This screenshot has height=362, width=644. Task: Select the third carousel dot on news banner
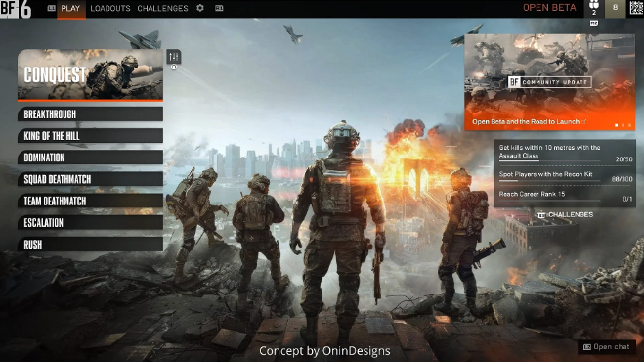click(629, 125)
